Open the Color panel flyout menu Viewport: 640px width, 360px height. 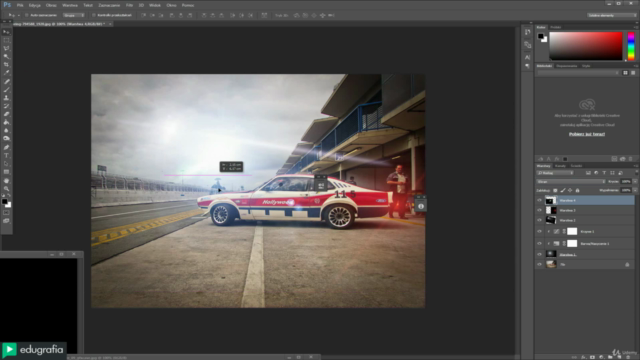coord(636,27)
